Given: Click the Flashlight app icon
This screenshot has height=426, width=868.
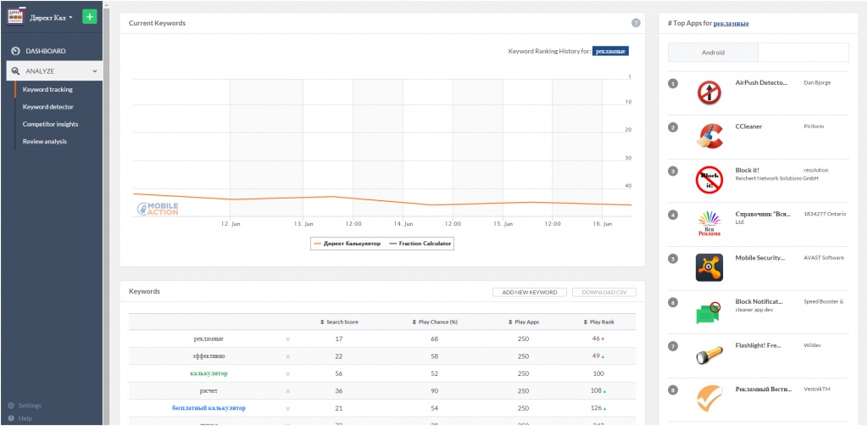Looking at the screenshot, I should pyautogui.click(x=709, y=355).
